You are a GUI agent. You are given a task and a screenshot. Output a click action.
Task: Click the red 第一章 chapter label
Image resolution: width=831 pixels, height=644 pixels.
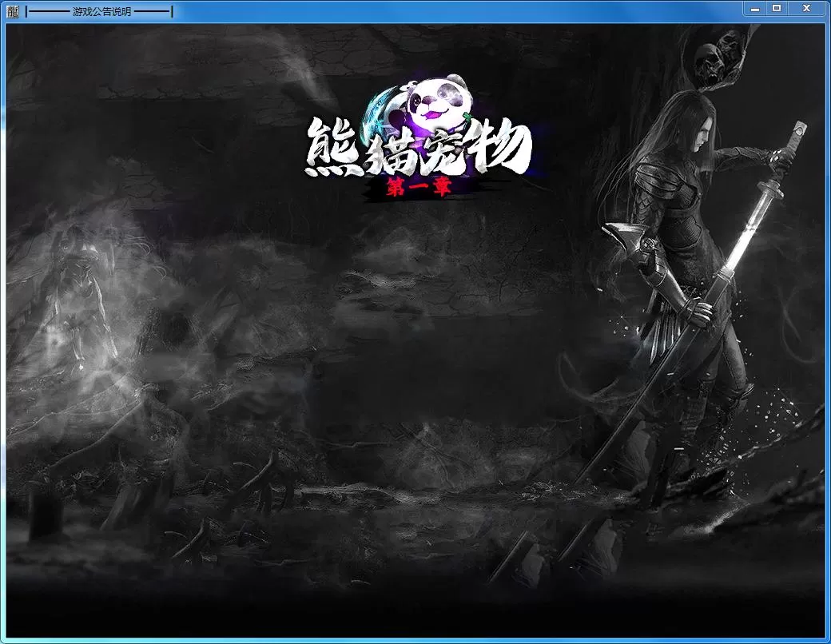[417, 189]
